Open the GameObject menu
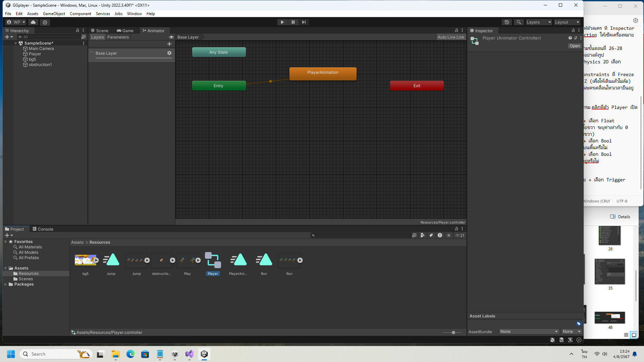The height and width of the screenshot is (362, 644). point(54,14)
